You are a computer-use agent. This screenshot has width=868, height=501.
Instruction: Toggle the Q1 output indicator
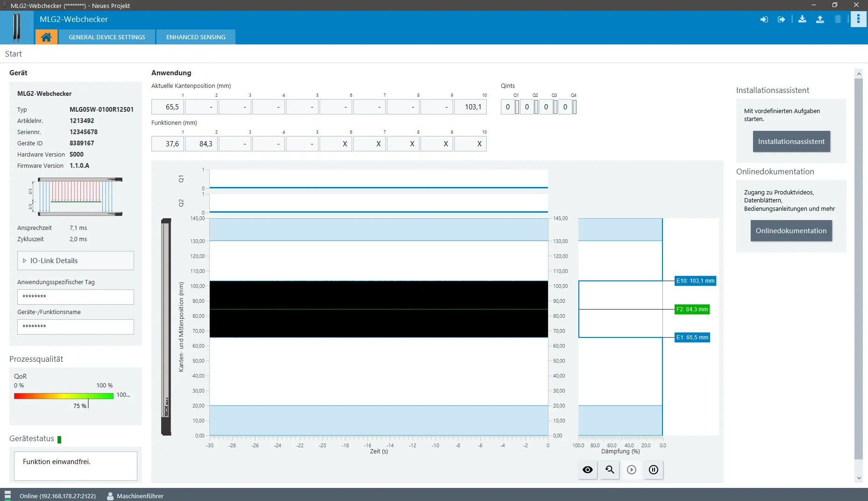pyautogui.click(x=517, y=107)
